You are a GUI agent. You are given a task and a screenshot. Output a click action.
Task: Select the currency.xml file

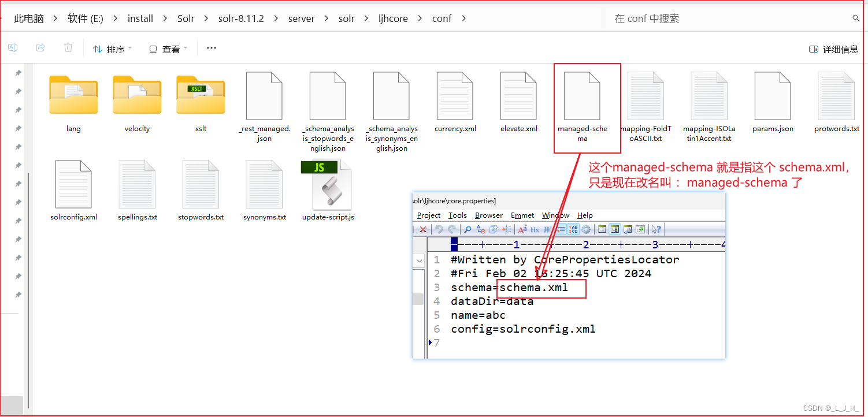pos(455,103)
